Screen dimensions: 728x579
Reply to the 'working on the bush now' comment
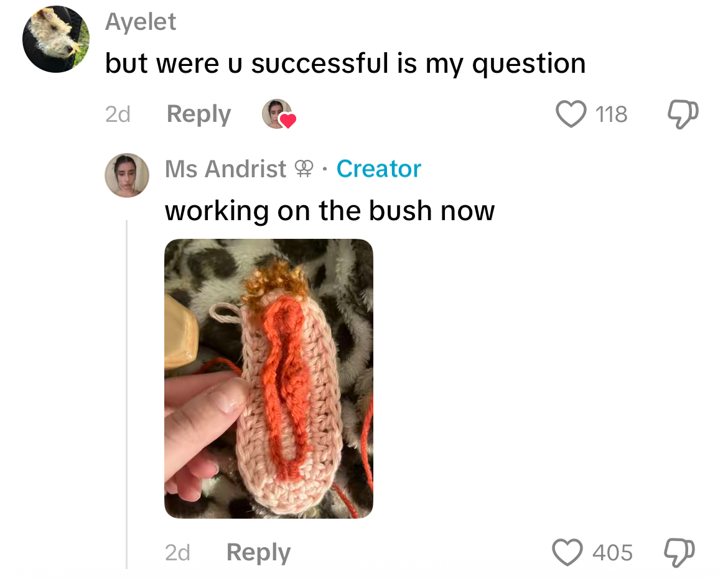(x=259, y=552)
